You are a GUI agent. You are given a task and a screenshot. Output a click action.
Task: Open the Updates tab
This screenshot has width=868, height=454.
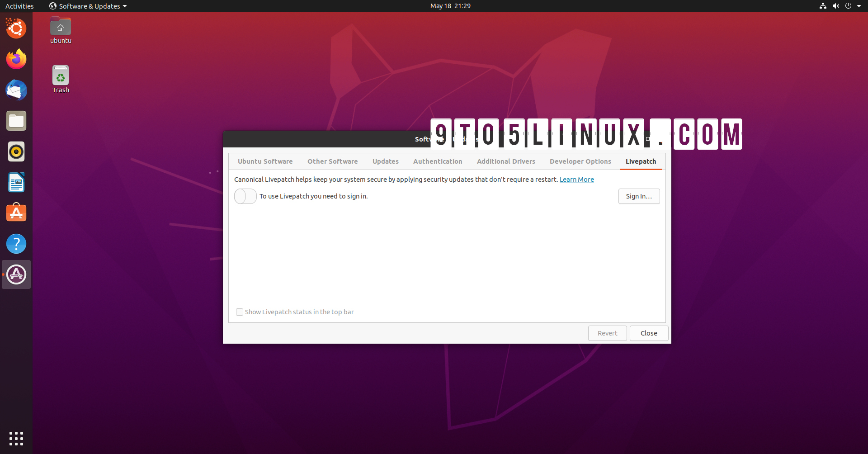point(386,161)
